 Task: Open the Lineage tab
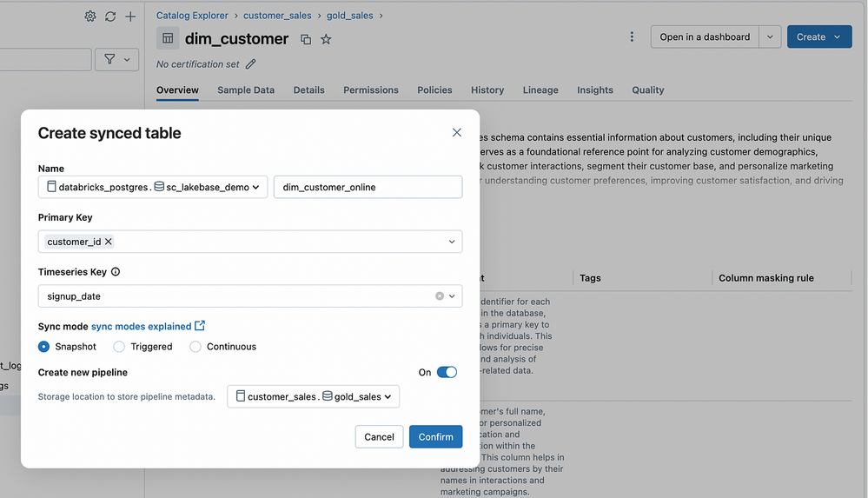point(540,90)
